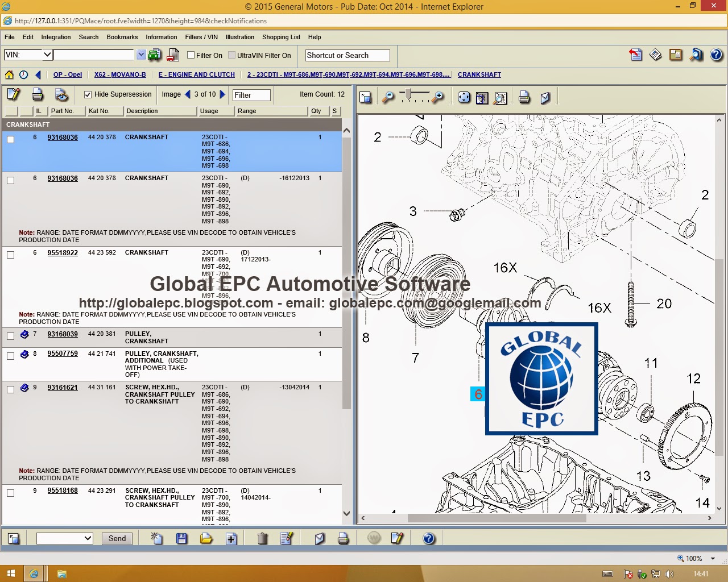Open the browser zoom level dropdown arrow
The width and height of the screenshot is (728, 582).
tap(713, 559)
